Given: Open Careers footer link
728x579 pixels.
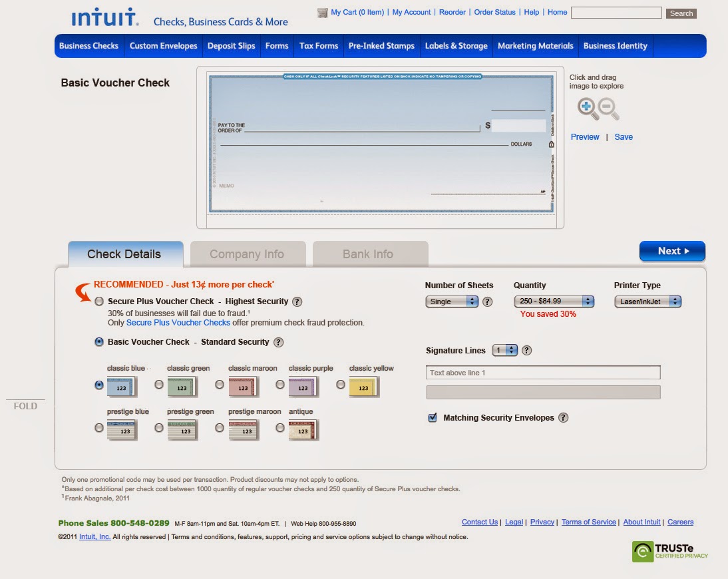Looking at the screenshot, I should (680, 522).
